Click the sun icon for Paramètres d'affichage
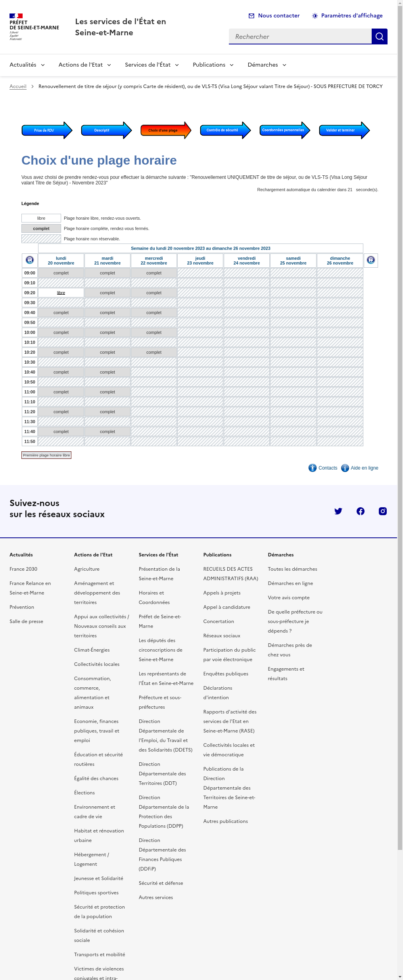This screenshot has height=980, width=403. point(315,16)
